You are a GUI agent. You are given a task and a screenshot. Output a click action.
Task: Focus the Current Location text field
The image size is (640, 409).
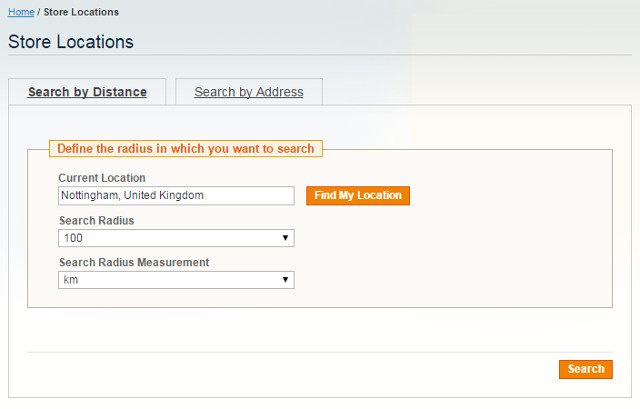pos(176,196)
